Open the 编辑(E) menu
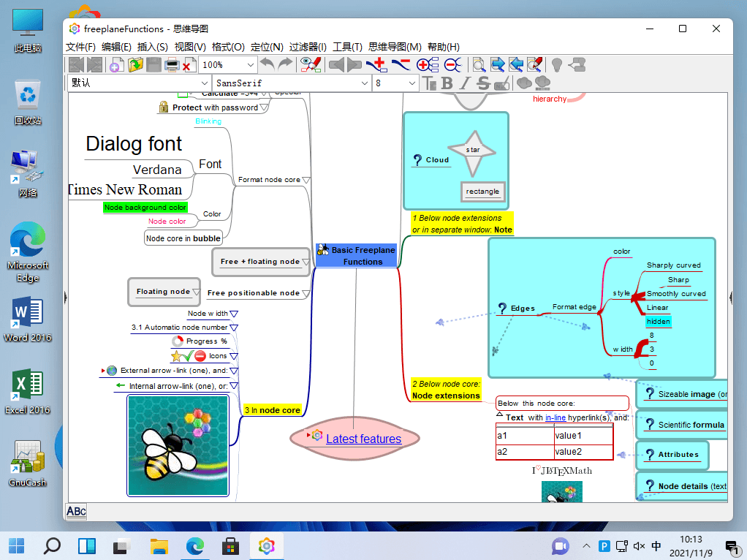The width and height of the screenshot is (747, 560). 116,47
